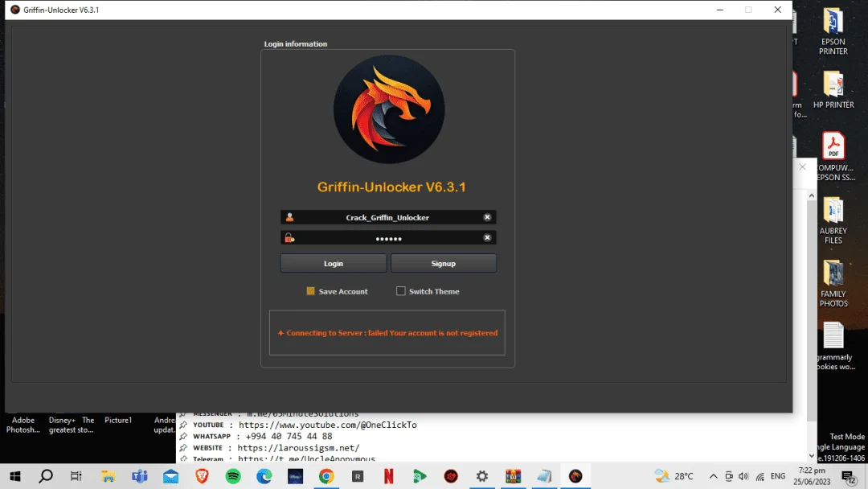Screen dimensions: 868x489
Task: Launch Brave browser from taskbar
Action: 202,476
